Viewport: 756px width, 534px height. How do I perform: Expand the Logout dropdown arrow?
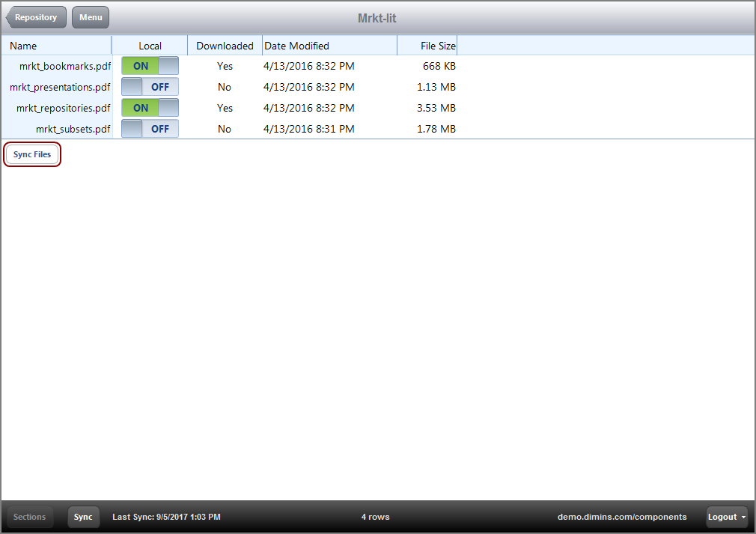743,517
